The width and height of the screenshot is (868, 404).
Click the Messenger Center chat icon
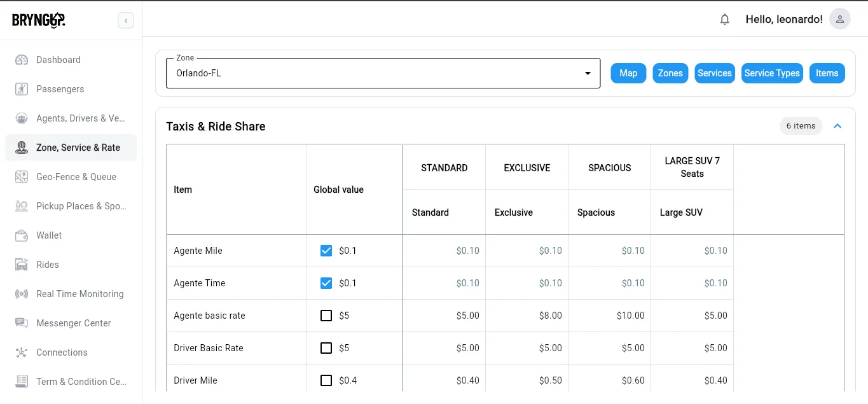point(22,323)
